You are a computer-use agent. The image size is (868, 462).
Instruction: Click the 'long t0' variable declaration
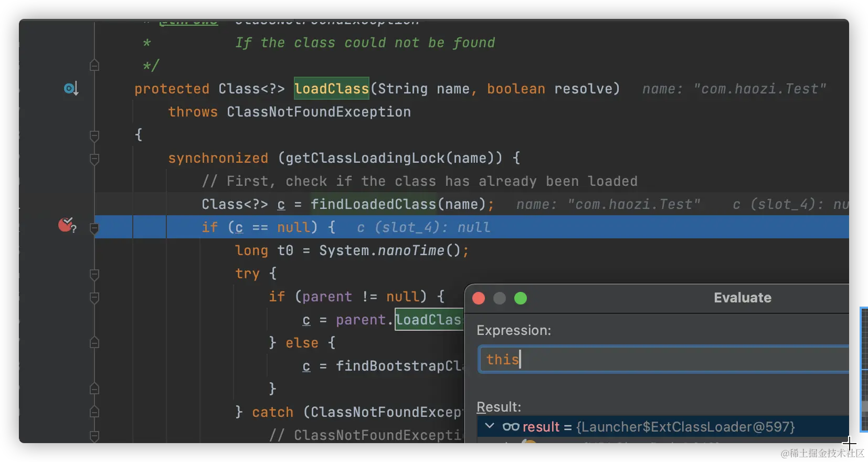click(264, 250)
